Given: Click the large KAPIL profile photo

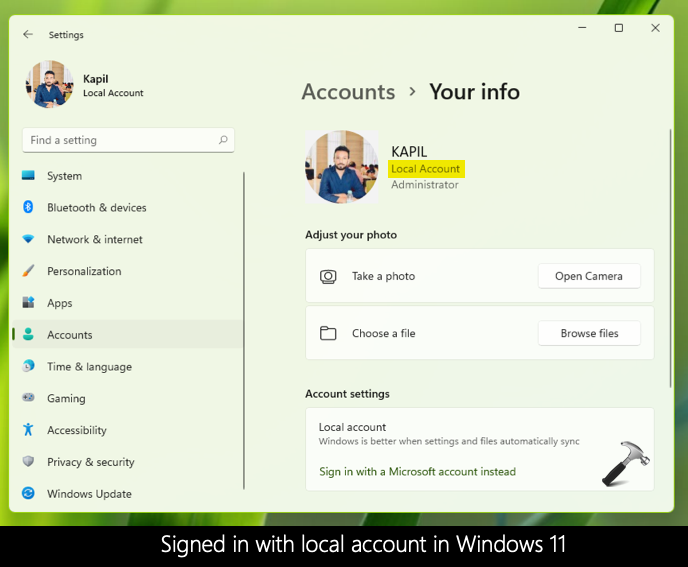Looking at the screenshot, I should coord(342,167).
